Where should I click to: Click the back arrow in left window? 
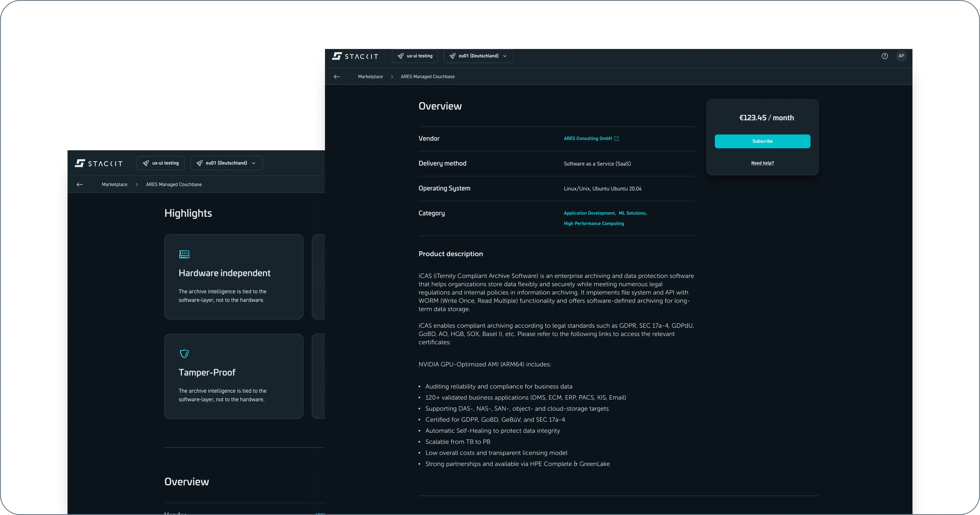80,185
